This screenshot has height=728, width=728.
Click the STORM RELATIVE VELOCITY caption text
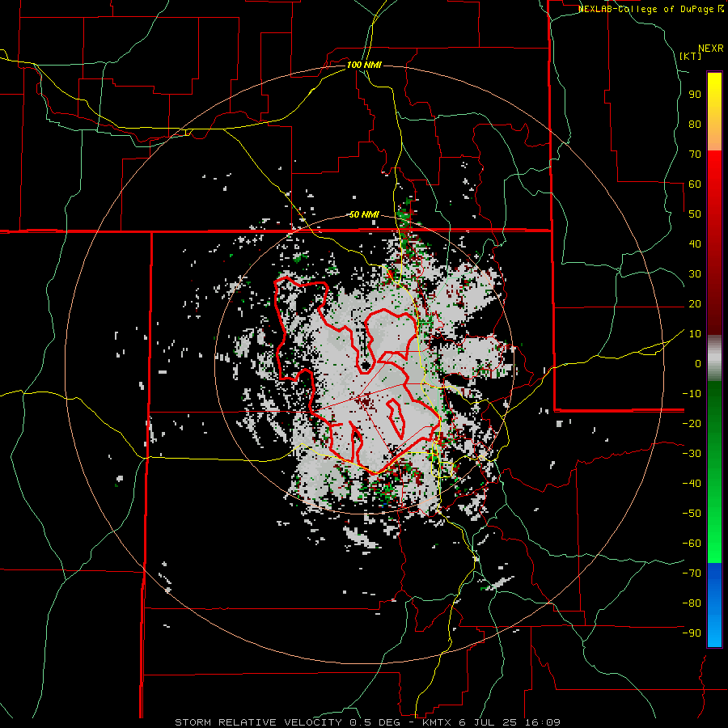[x=258, y=722]
